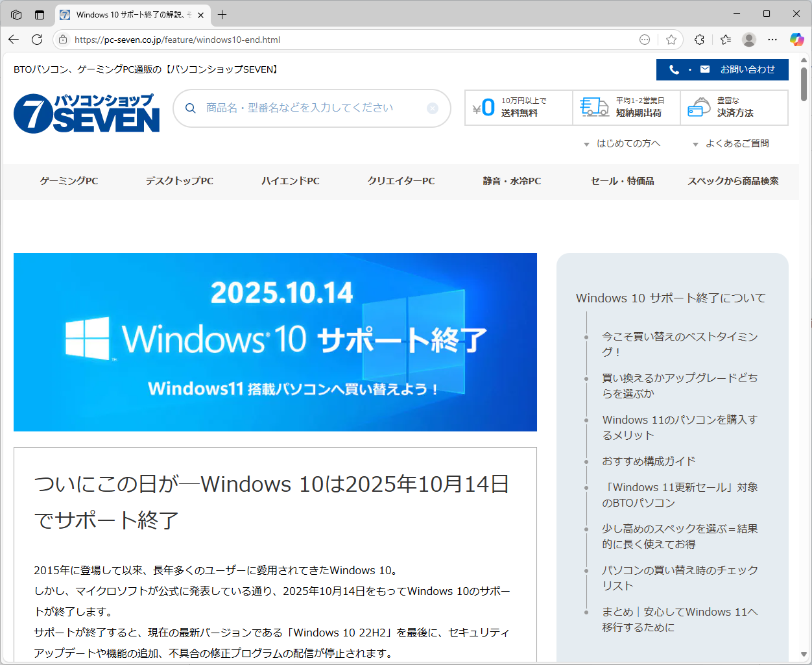Image resolution: width=812 pixels, height=665 pixels.
Task: Jump to パソコンの買い替え時のチェックリスト
Action: 680,578
